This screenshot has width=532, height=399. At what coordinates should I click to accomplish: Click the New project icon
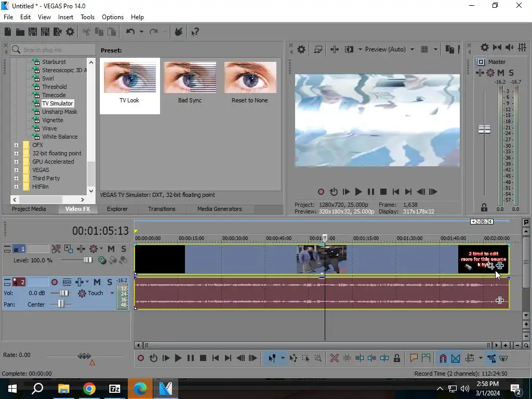tap(8, 32)
